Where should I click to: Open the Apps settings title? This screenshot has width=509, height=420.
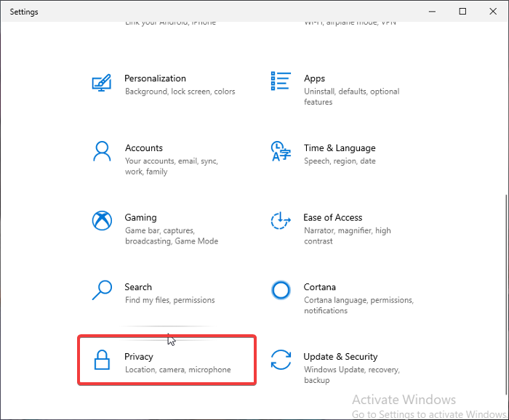point(314,78)
